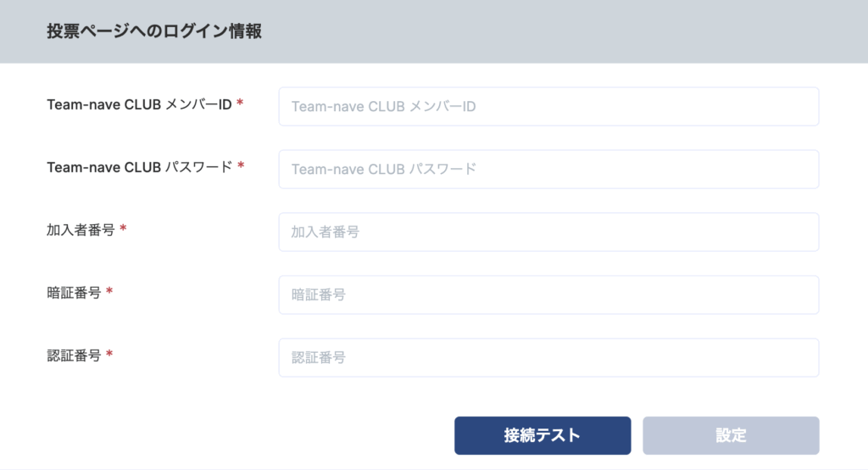Click into the Team-nave CLUB パスワード field

pyautogui.click(x=548, y=169)
